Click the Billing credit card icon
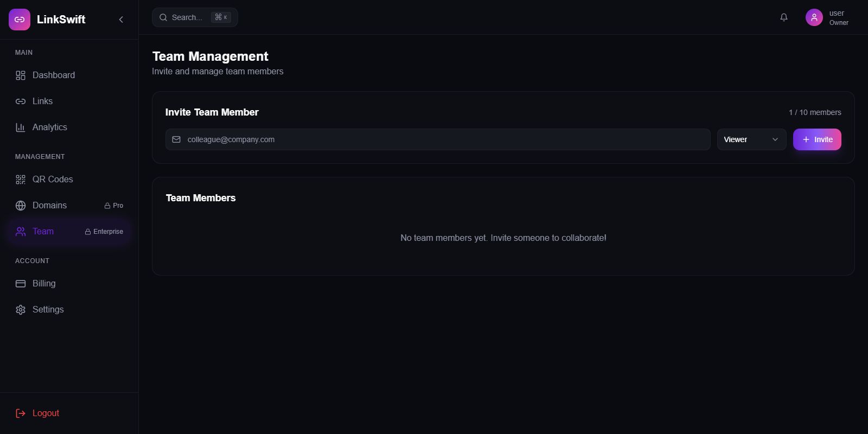The image size is (868, 434). pyautogui.click(x=21, y=284)
